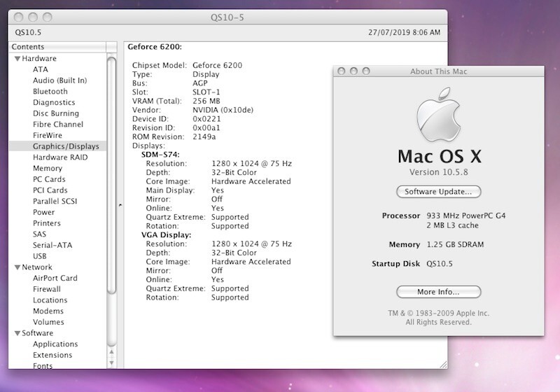Click the split pane divider handle
Screen dimensions: 560x392
[120, 205]
